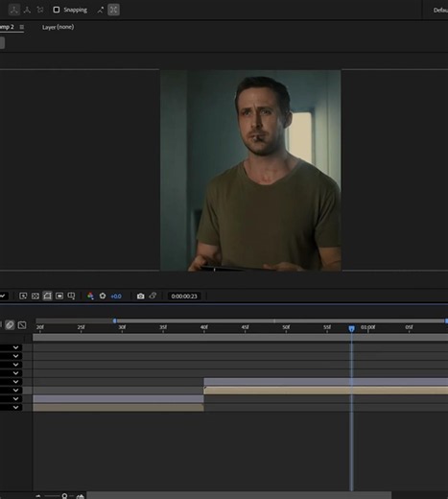This screenshot has width=448, height=499.
Task: Click the timeline zoom slider knob
Action: click(64, 496)
